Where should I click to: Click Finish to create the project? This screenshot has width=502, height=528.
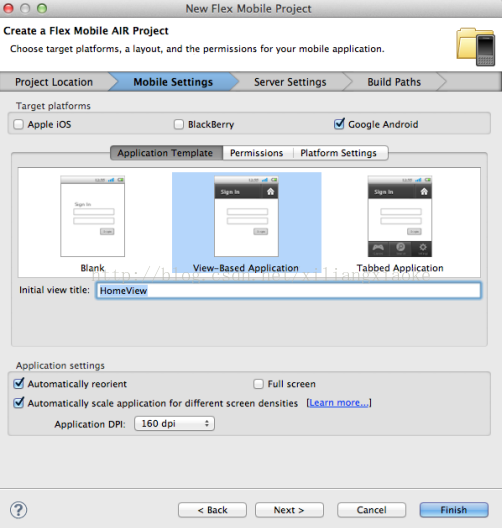click(x=454, y=510)
